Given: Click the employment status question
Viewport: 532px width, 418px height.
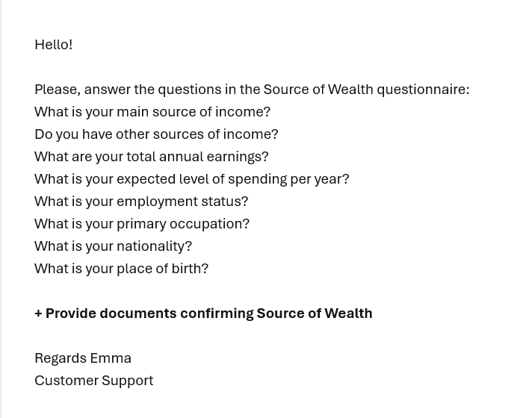Looking at the screenshot, I should click(141, 202).
